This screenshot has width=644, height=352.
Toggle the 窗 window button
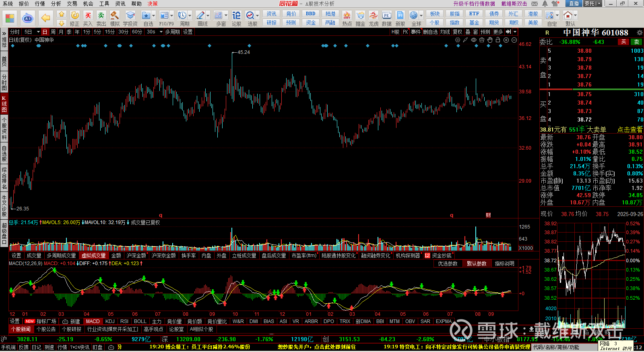(475, 32)
